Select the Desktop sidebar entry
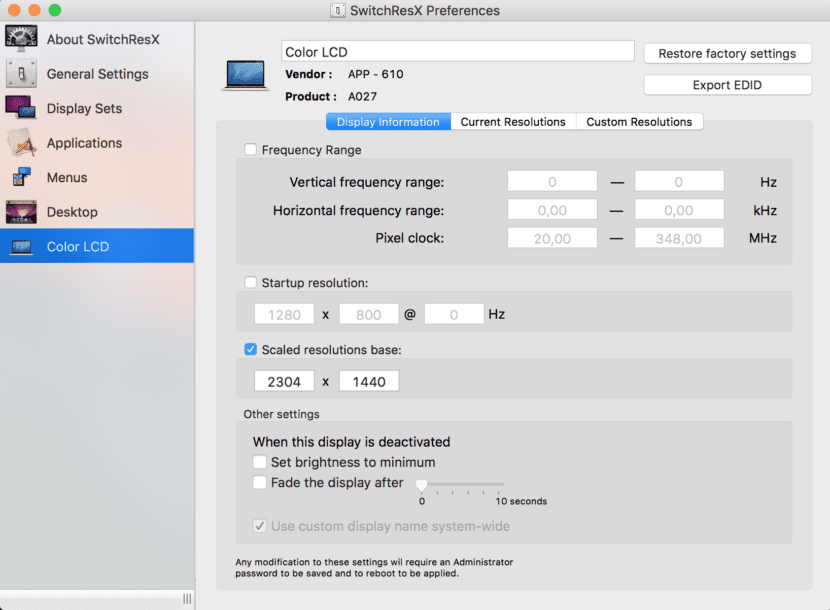This screenshot has width=830, height=610. (97, 212)
